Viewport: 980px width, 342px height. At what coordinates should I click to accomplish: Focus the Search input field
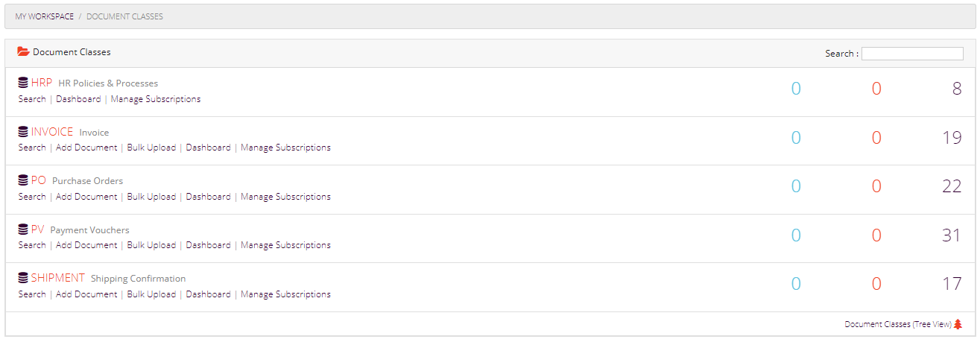click(912, 54)
